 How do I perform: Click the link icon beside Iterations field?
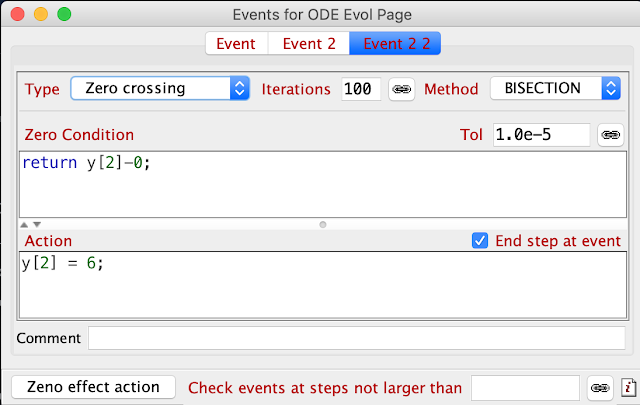402,89
